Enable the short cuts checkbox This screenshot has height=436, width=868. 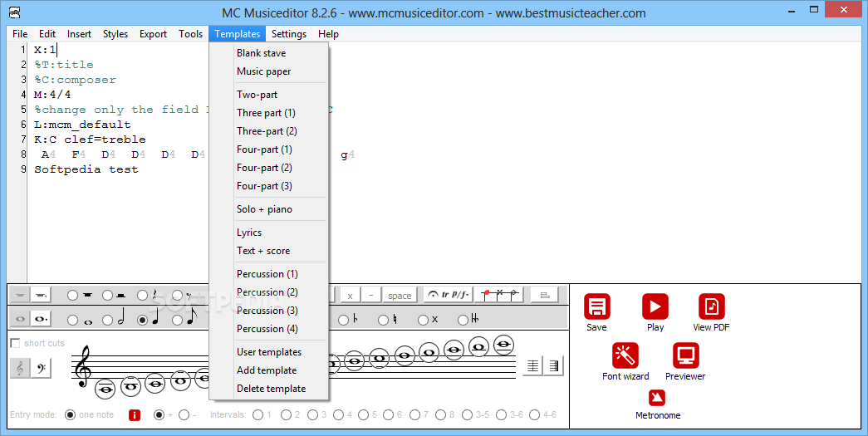16,343
